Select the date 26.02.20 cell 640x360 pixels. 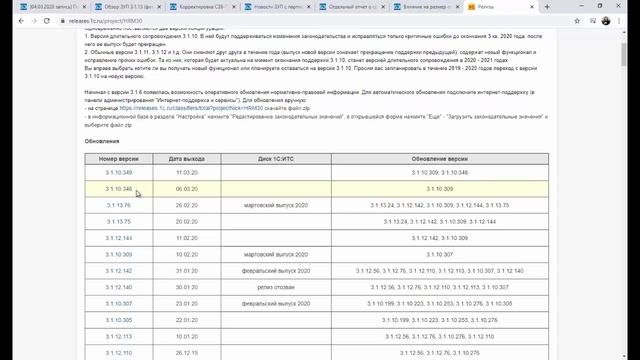pyautogui.click(x=187, y=205)
